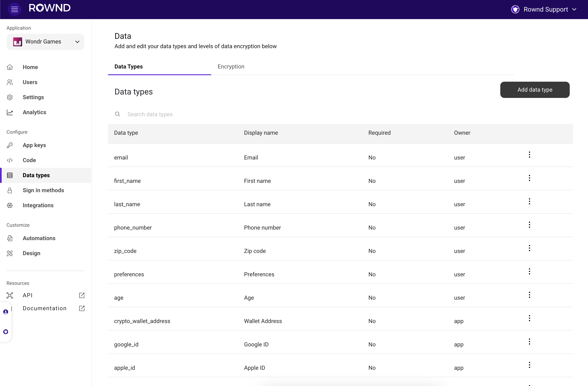
Task: Select the Data Types tab
Action: point(129,66)
